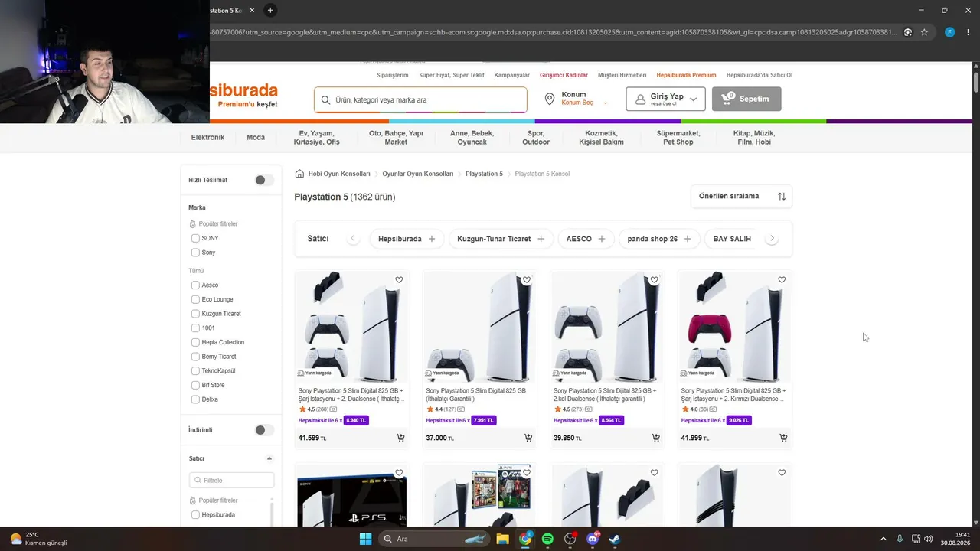Go to Siparişlerim orders link
980x551 pixels.
[393, 75]
